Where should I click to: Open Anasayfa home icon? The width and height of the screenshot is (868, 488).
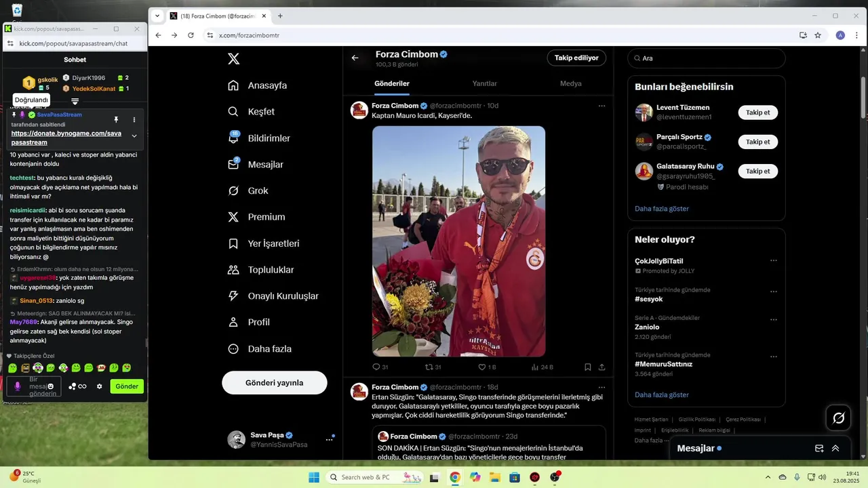[233, 85]
